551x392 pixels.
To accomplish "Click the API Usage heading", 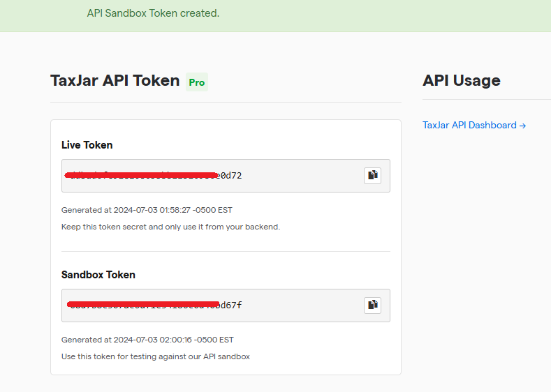I will click(462, 81).
